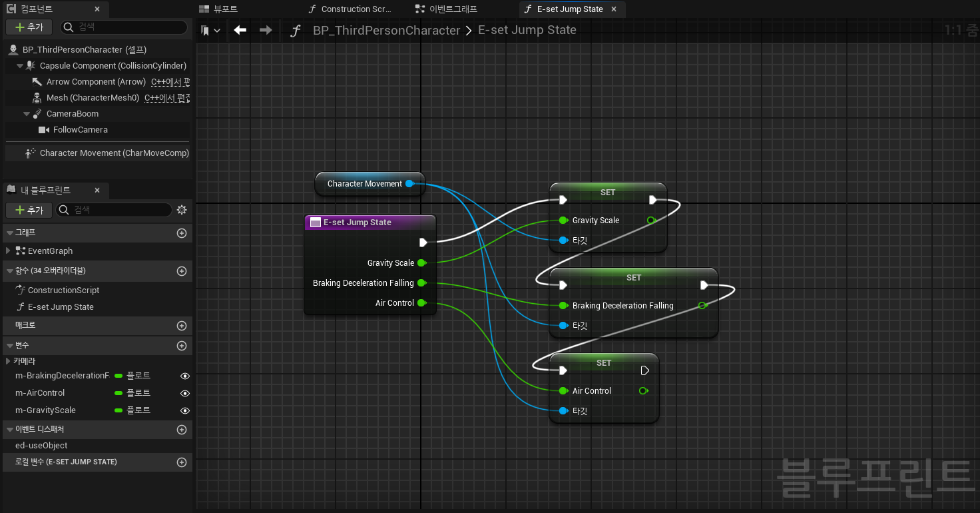Add a local variable with plus
This screenshot has height=513, width=980.
[x=182, y=462]
